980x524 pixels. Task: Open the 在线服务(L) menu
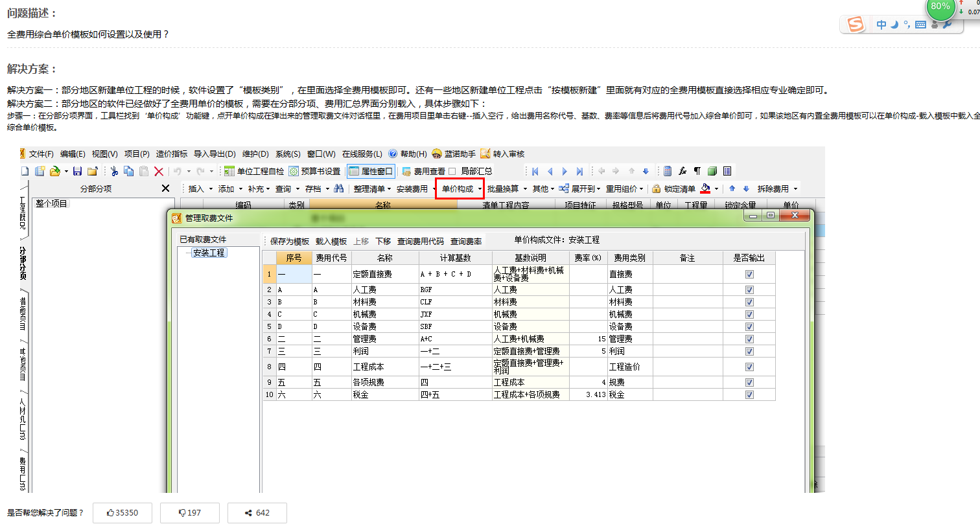click(x=362, y=154)
